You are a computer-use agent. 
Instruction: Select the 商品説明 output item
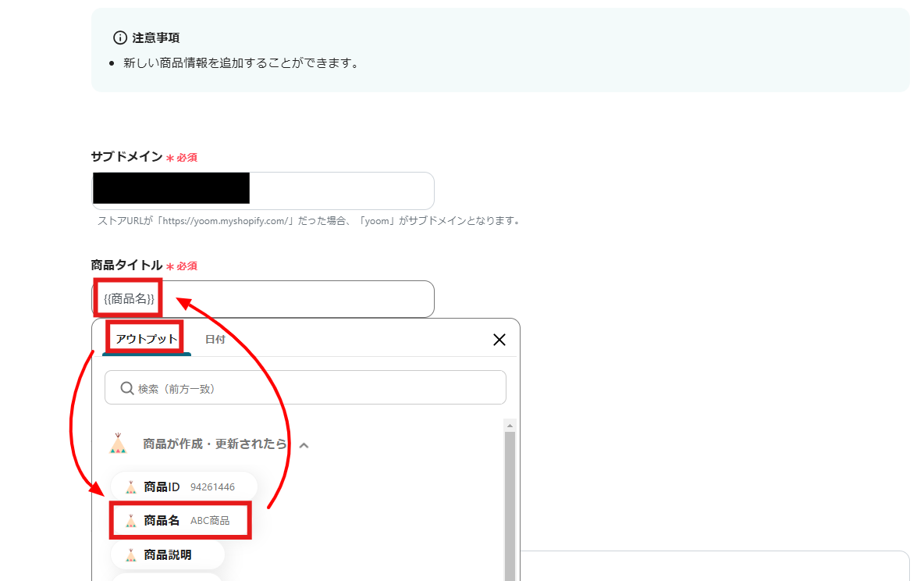168,555
